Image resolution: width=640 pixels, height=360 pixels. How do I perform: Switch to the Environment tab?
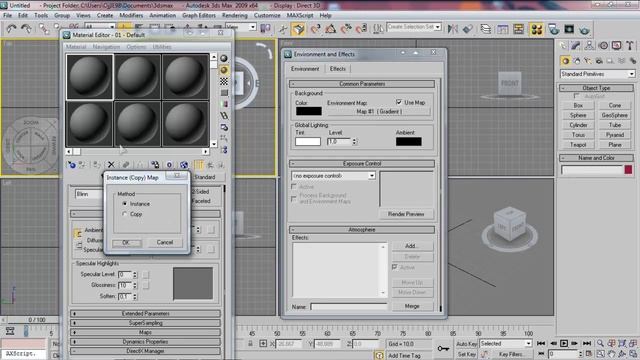point(305,69)
